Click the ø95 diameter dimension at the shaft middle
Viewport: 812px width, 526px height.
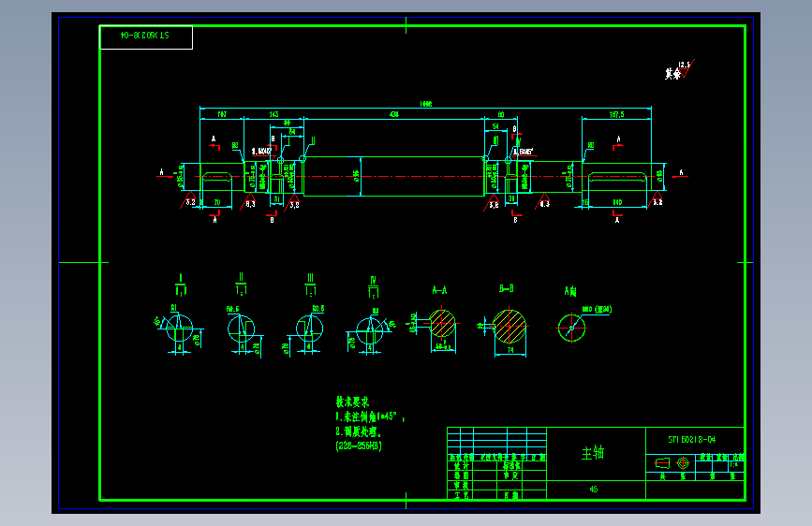[356, 176]
